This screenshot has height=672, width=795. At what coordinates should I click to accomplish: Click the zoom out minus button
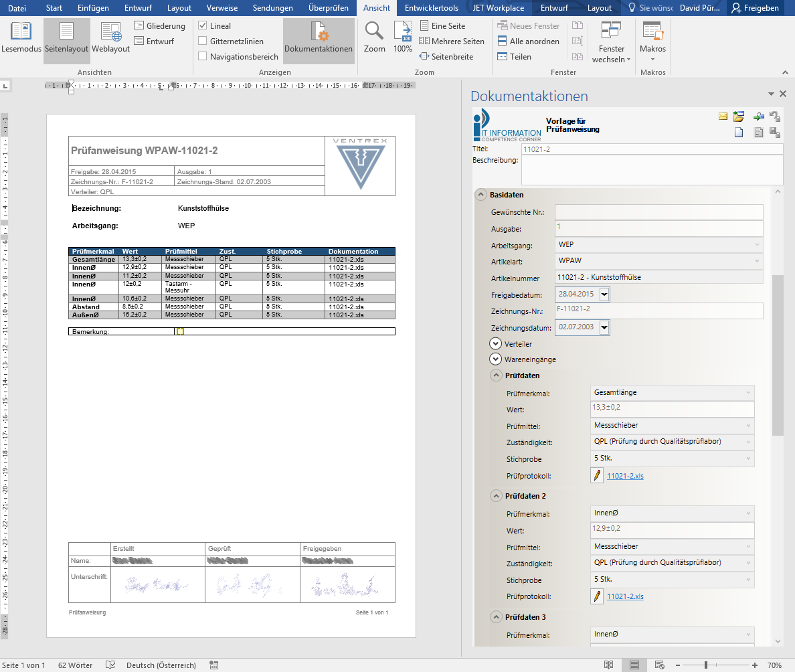(678, 665)
